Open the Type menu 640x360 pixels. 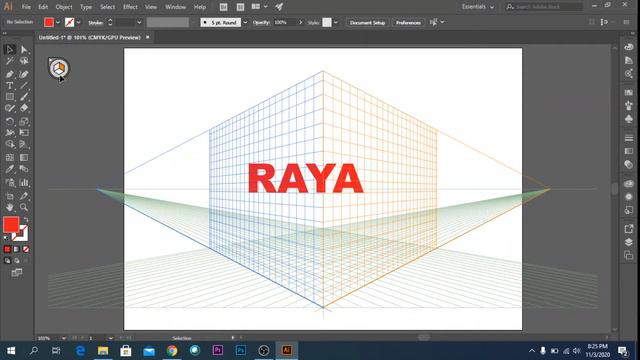[x=86, y=7]
